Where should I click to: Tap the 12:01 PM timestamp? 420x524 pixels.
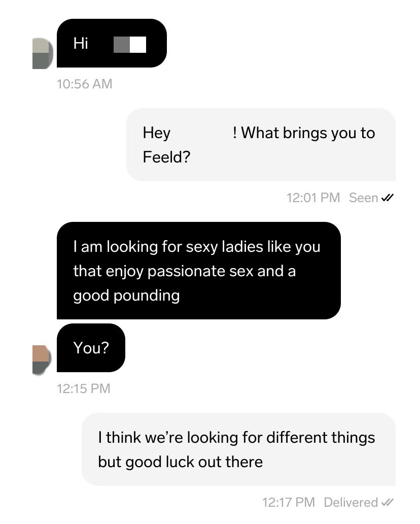(313, 198)
